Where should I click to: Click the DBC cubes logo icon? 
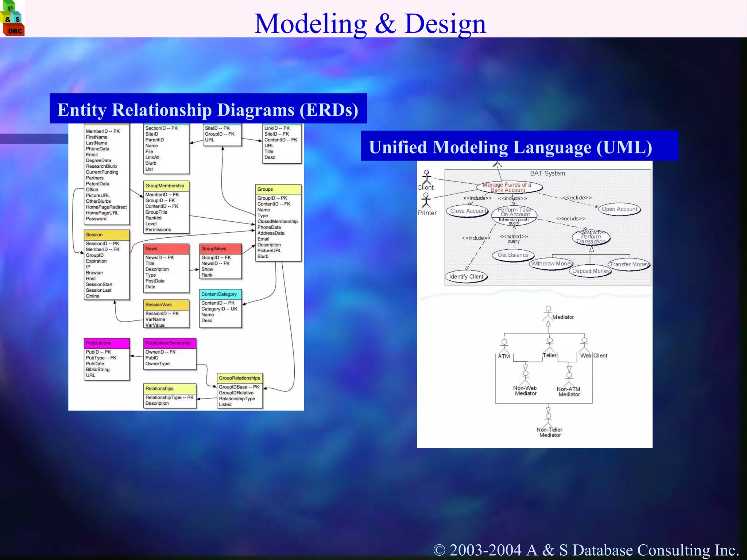pos(12,18)
